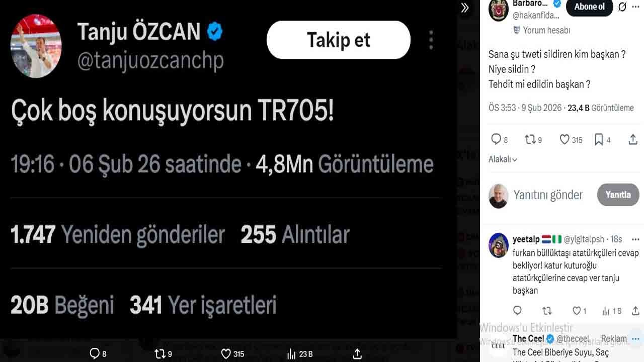
Task: Subscribe using the Abone ol button
Action: click(589, 7)
